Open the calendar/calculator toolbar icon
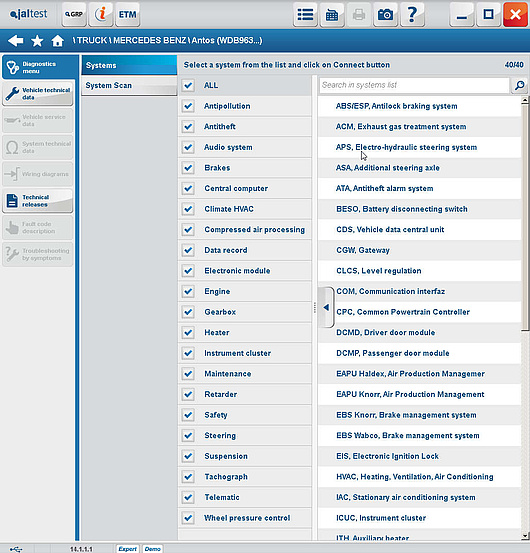Viewport: 530px width, 553px height. 332,14
